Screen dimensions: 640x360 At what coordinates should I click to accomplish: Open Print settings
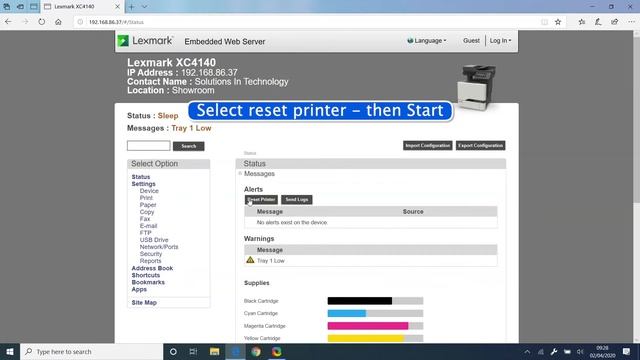coord(146,198)
